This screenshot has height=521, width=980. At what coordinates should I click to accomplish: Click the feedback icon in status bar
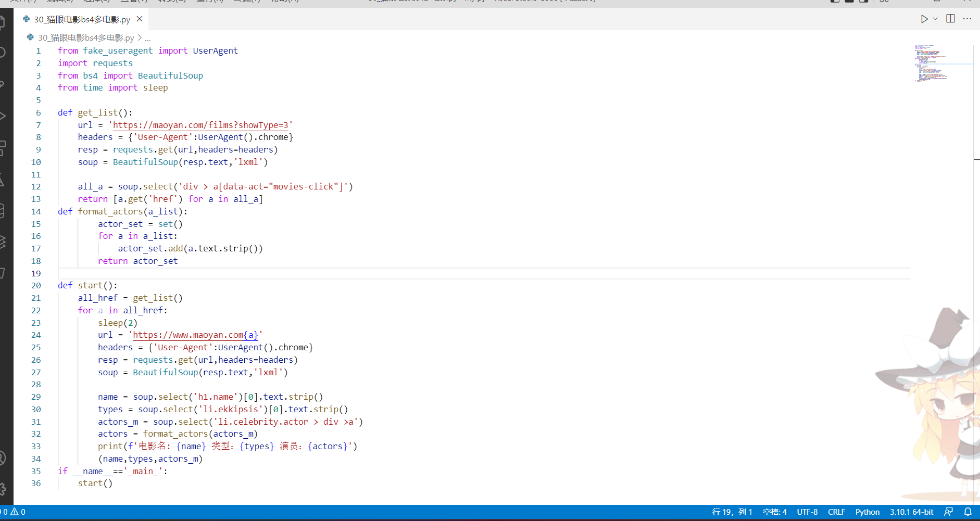tap(949, 512)
